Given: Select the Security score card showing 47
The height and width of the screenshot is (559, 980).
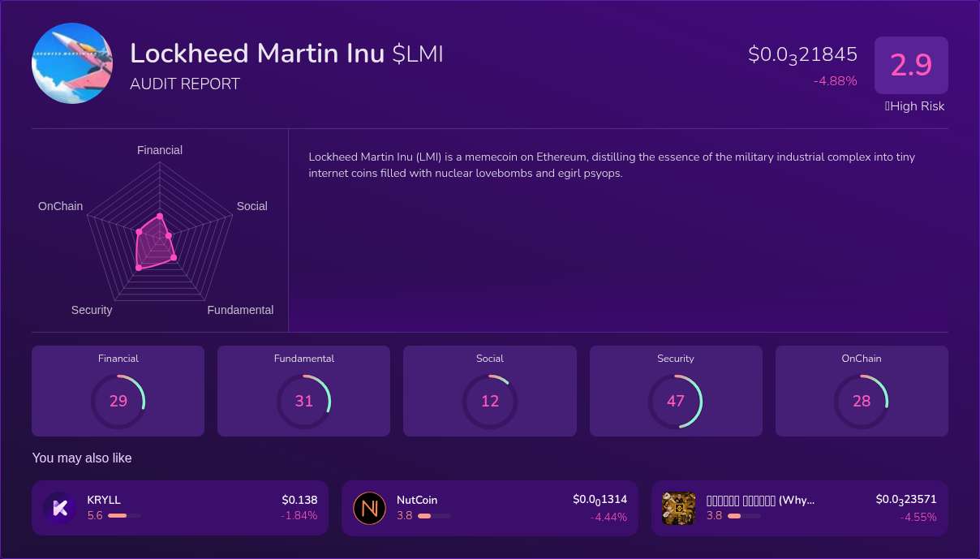Looking at the screenshot, I should pyautogui.click(x=676, y=391).
